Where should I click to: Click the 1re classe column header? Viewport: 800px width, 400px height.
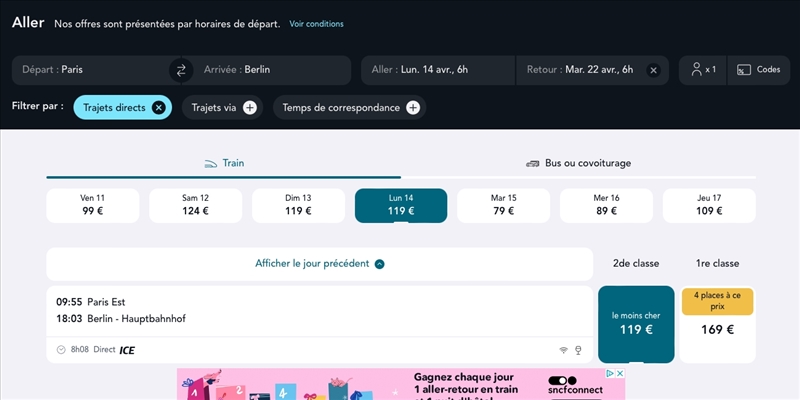(x=717, y=264)
